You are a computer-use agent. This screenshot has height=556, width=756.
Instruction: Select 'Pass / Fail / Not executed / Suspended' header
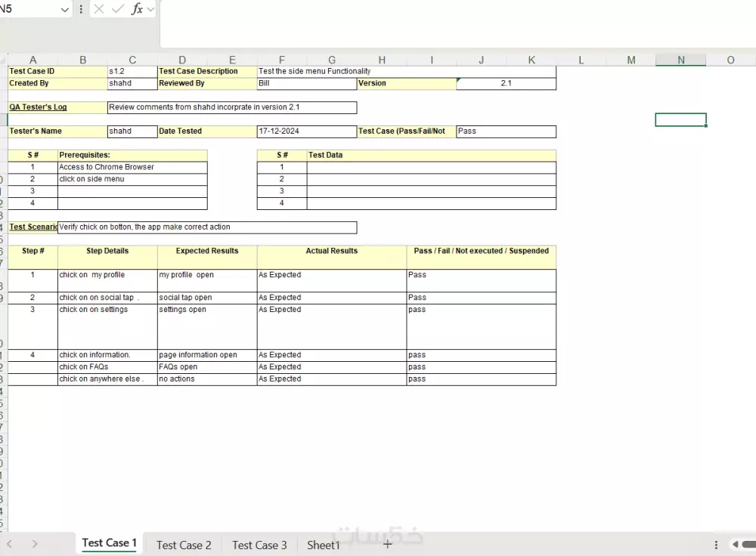481,258
